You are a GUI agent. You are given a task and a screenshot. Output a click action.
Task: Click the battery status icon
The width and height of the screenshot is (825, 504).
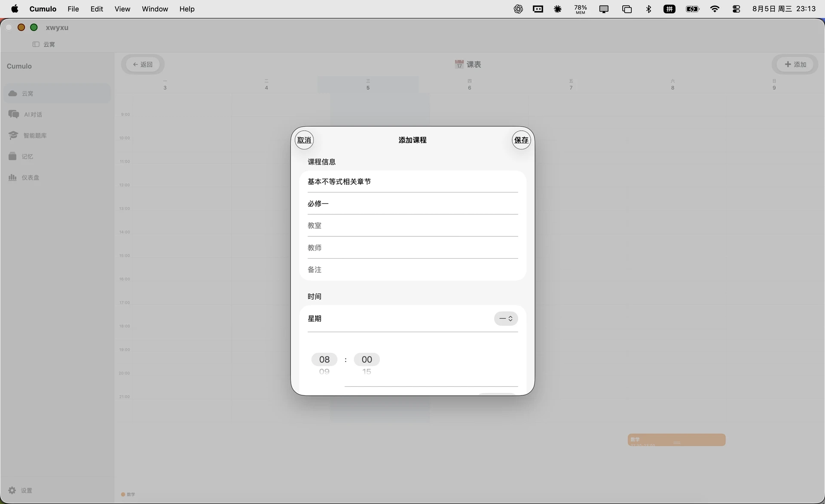[x=693, y=9]
